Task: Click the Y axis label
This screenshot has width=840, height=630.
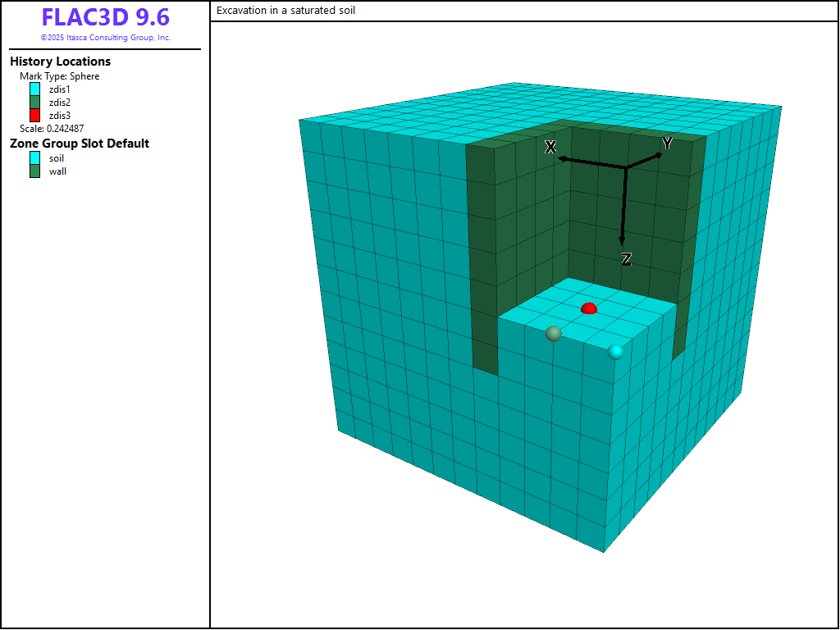Action: [667, 144]
